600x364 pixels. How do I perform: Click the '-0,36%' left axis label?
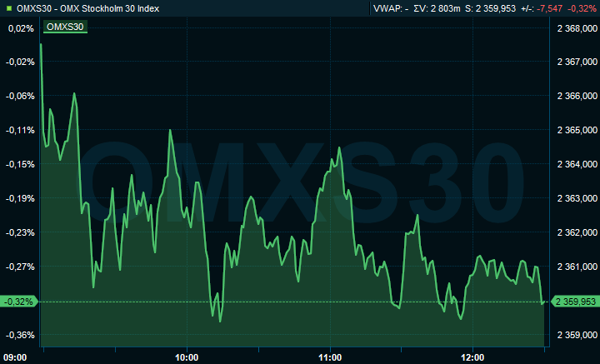[x=20, y=335]
